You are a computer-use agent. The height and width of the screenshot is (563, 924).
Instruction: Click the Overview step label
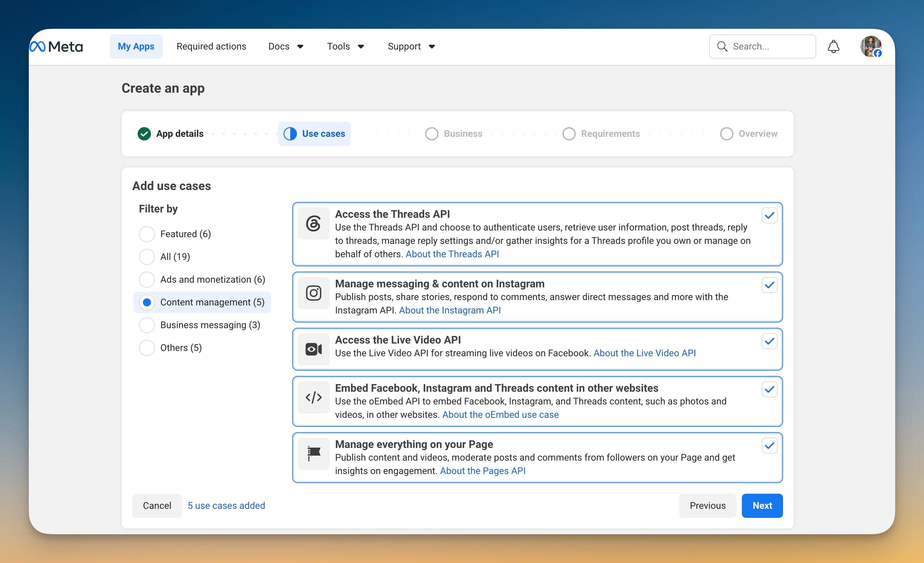pyautogui.click(x=758, y=134)
